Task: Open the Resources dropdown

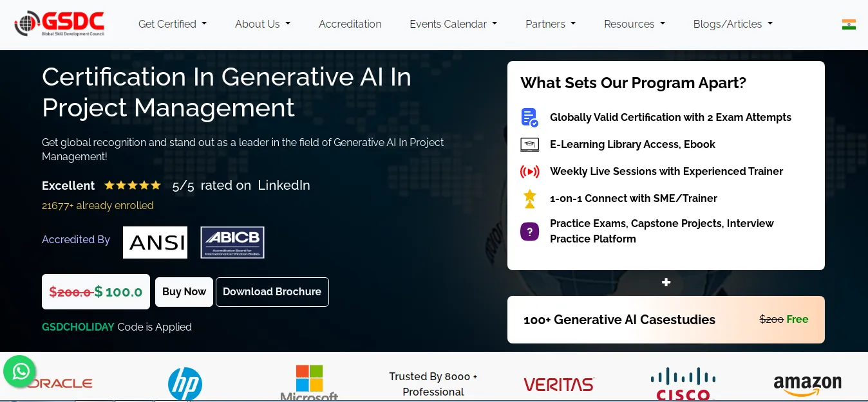Action: (634, 24)
